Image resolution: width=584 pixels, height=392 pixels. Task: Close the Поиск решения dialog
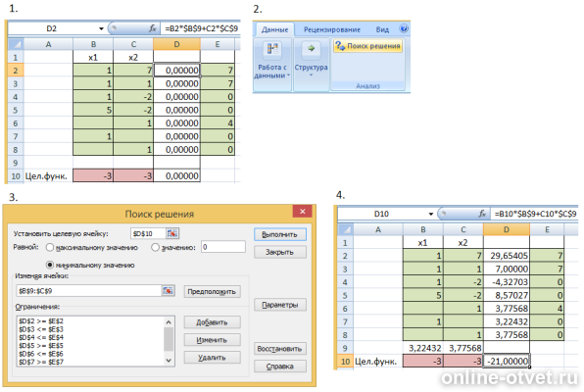coord(303,212)
